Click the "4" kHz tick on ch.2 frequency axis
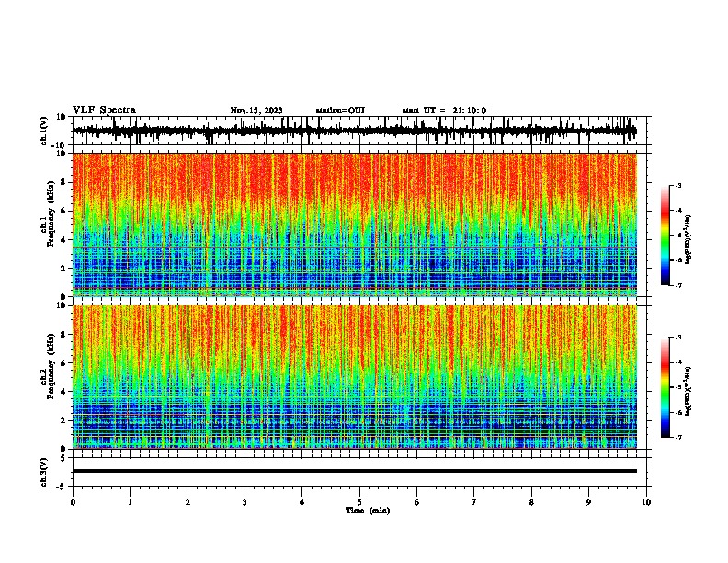728x563 pixels. tap(63, 392)
